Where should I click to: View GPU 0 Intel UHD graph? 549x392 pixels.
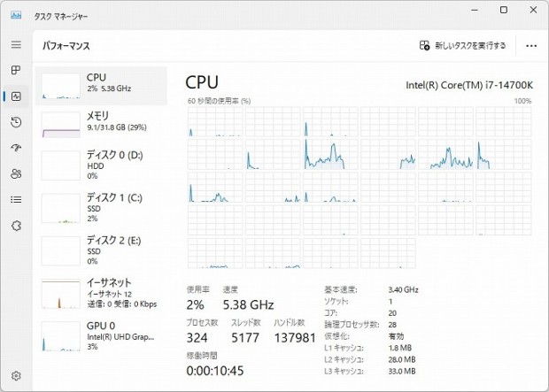[x=100, y=335]
